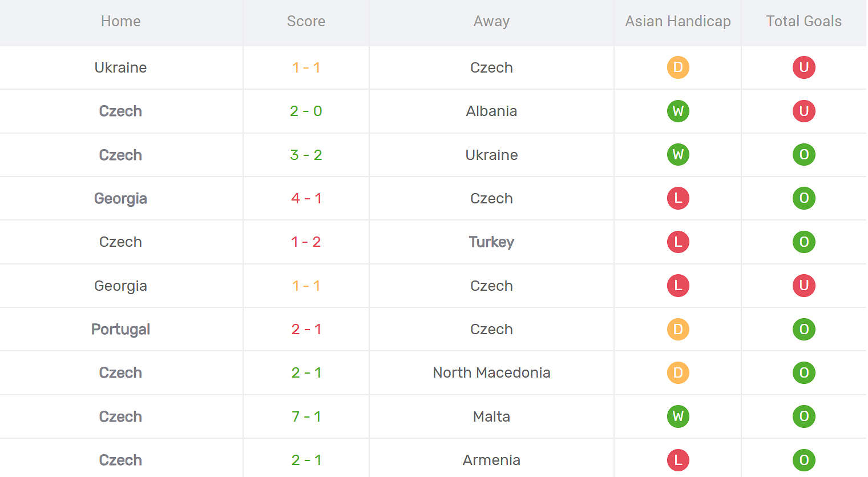
Task: Open the 4 - 1 Georgia vs Czech score
Action: click(x=306, y=198)
